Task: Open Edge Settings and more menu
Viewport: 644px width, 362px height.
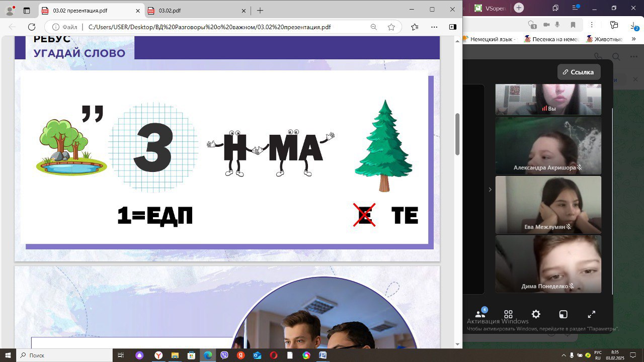Action: [x=434, y=27]
